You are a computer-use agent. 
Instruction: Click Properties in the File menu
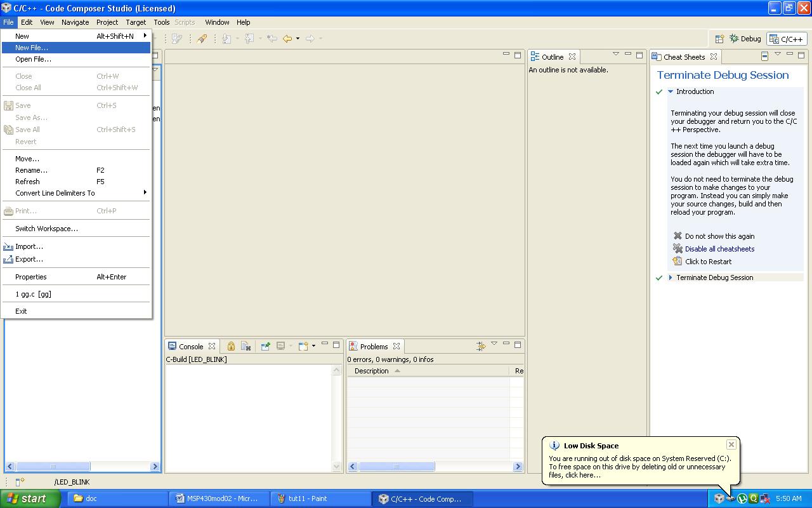click(x=75, y=277)
